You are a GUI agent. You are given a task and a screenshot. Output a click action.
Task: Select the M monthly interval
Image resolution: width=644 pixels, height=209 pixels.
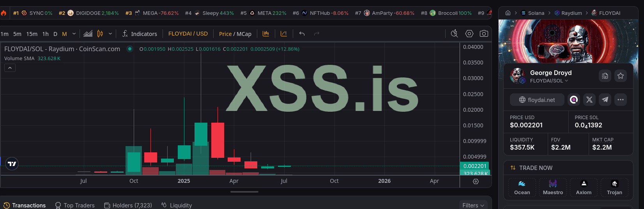(x=64, y=34)
